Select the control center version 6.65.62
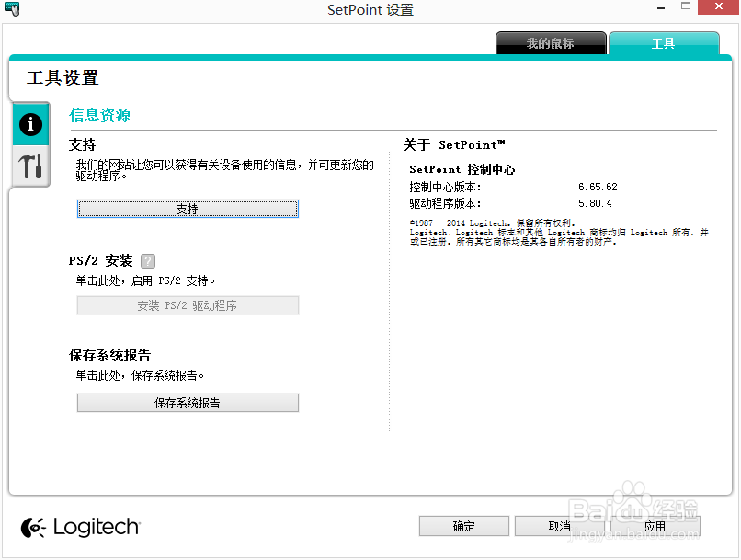Image resolution: width=741 pixels, height=560 pixels. pos(598,188)
